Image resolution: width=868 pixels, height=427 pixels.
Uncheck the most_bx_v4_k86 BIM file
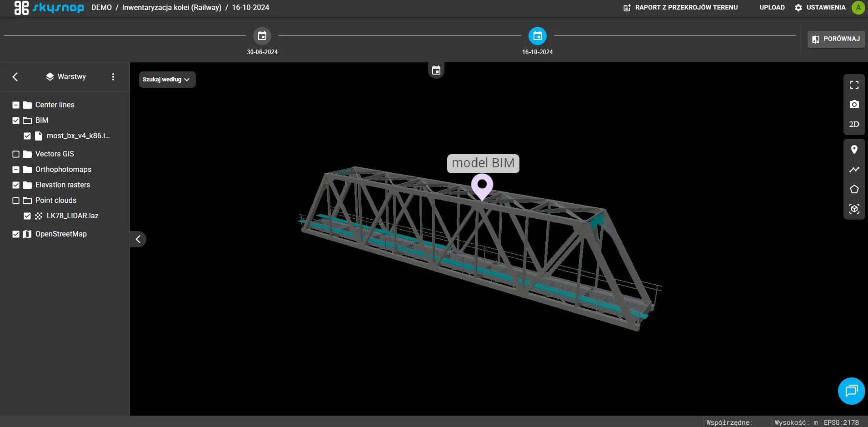pos(27,136)
